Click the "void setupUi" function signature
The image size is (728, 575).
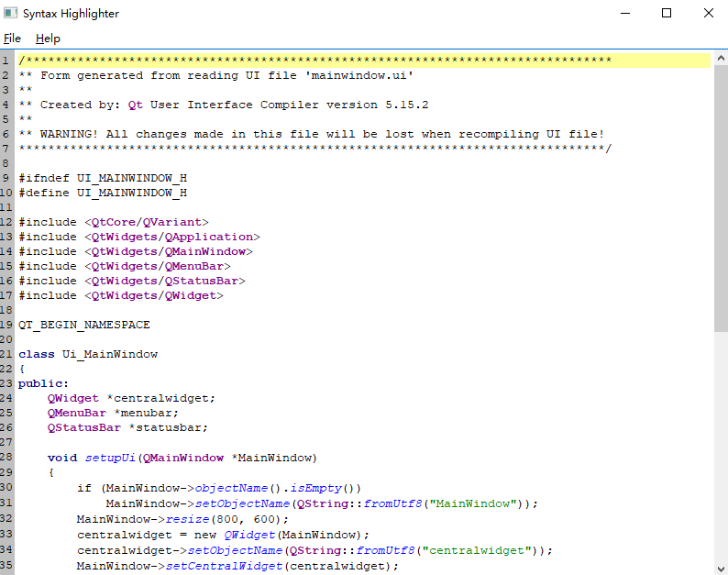point(182,458)
